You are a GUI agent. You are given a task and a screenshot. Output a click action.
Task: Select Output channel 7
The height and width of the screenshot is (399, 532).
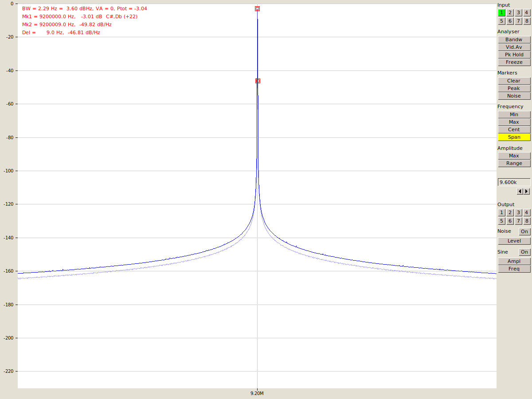[518, 221]
